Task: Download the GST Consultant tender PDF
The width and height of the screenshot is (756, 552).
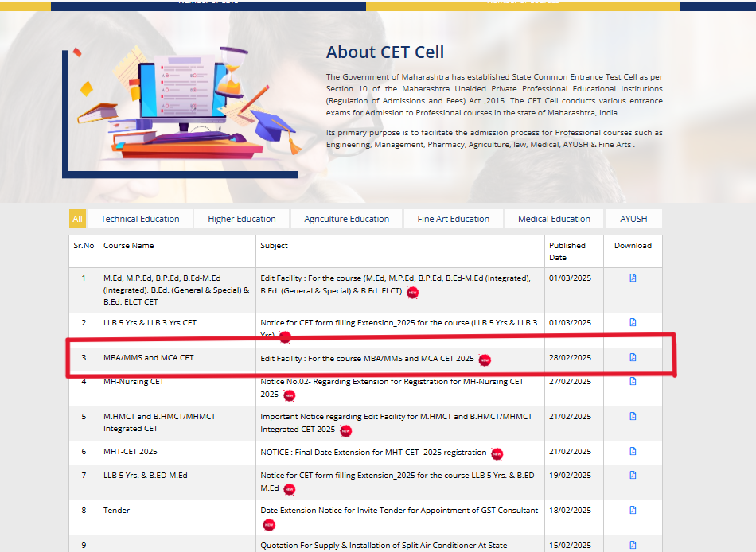Action: pos(633,510)
